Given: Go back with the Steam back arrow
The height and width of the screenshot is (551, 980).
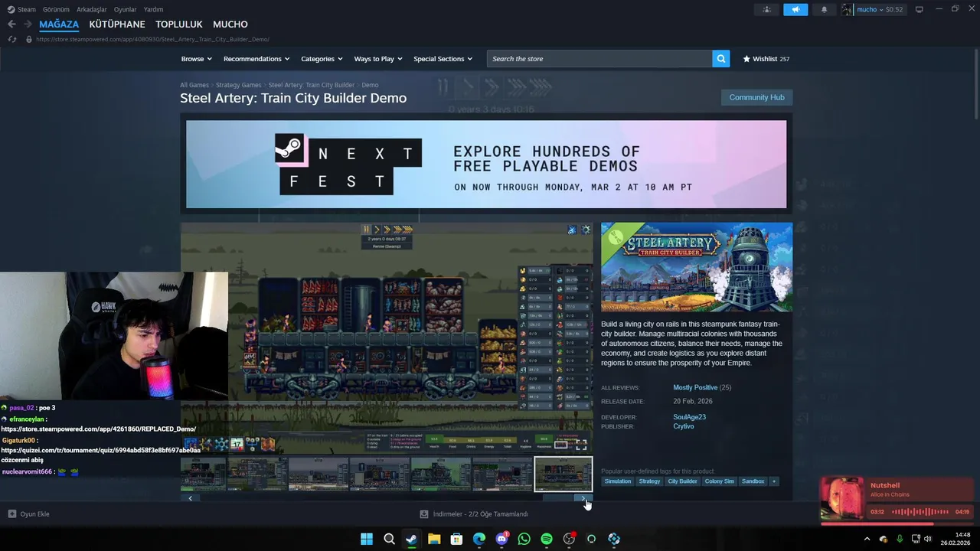Looking at the screenshot, I should tap(11, 24).
